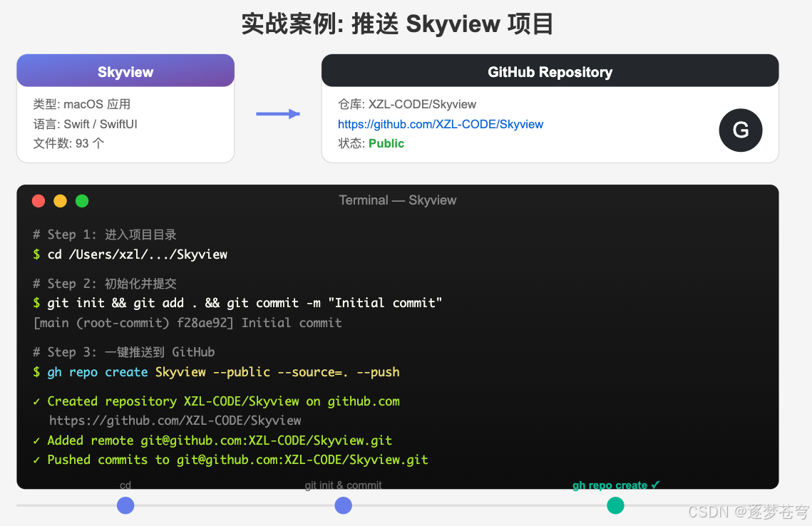Screen dimensions: 812x526
Task: Click the '# Step 2: 初始化并提交' comment
Action: coord(105,284)
